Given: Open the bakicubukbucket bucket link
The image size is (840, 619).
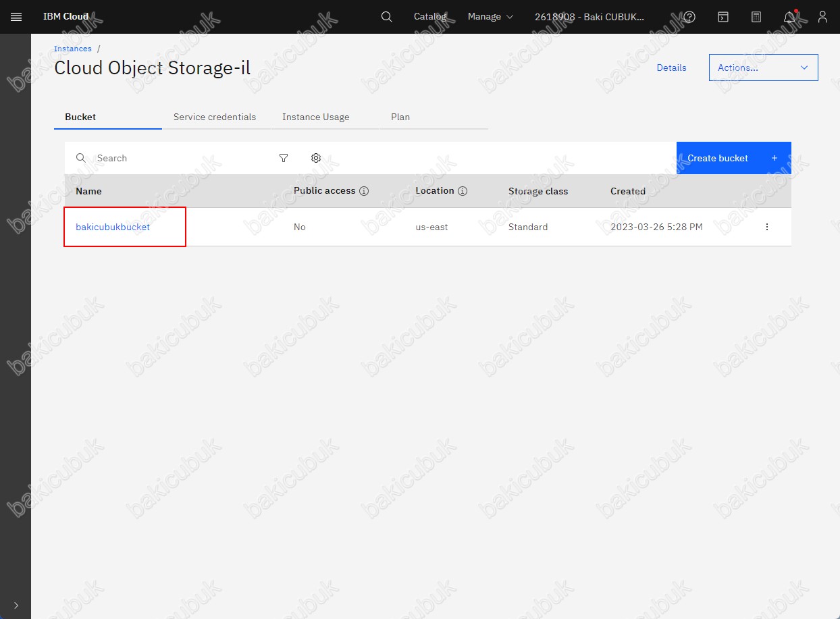Looking at the screenshot, I should [x=113, y=227].
